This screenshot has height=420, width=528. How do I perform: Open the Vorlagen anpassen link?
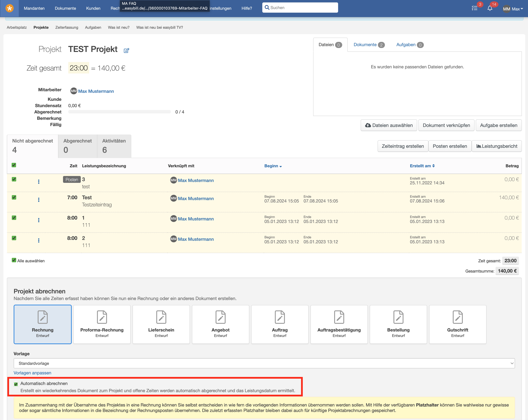click(x=32, y=373)
